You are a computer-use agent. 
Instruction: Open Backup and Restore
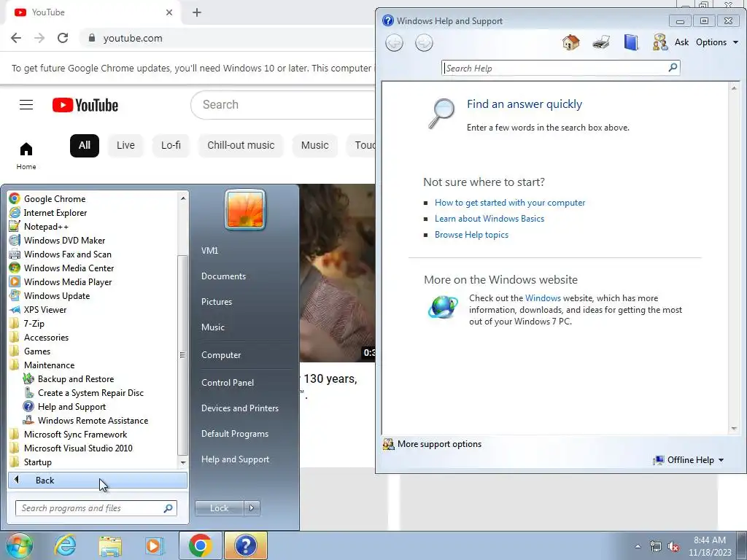(75, 378)
